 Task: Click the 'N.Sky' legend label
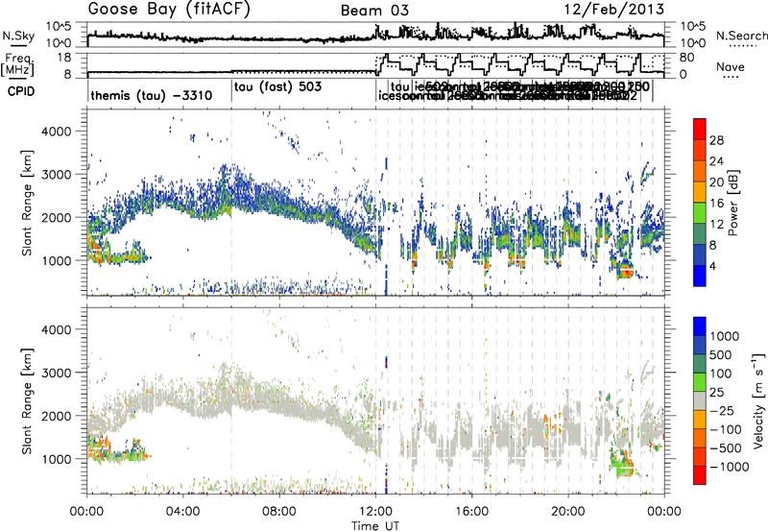tap(18, 36)
